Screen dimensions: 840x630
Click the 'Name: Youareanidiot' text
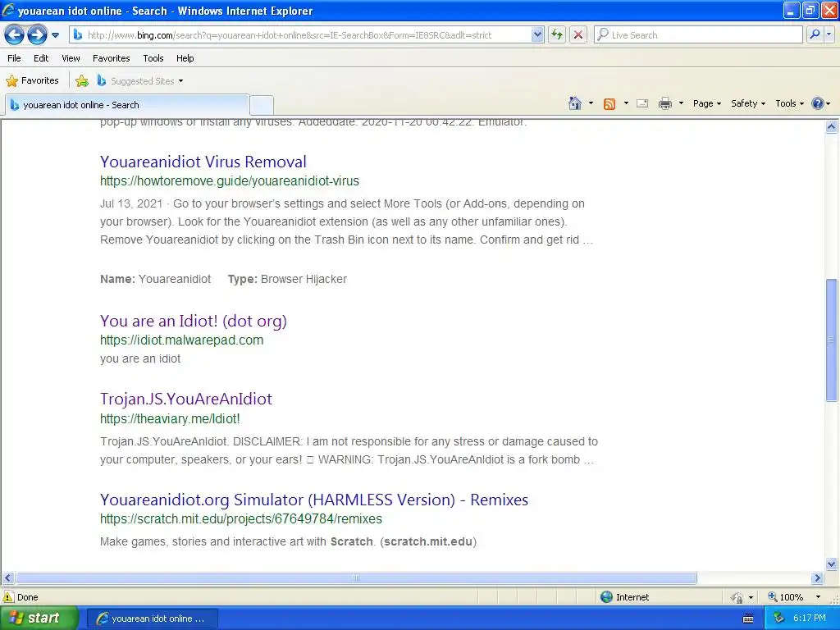[x=155, y=279]
